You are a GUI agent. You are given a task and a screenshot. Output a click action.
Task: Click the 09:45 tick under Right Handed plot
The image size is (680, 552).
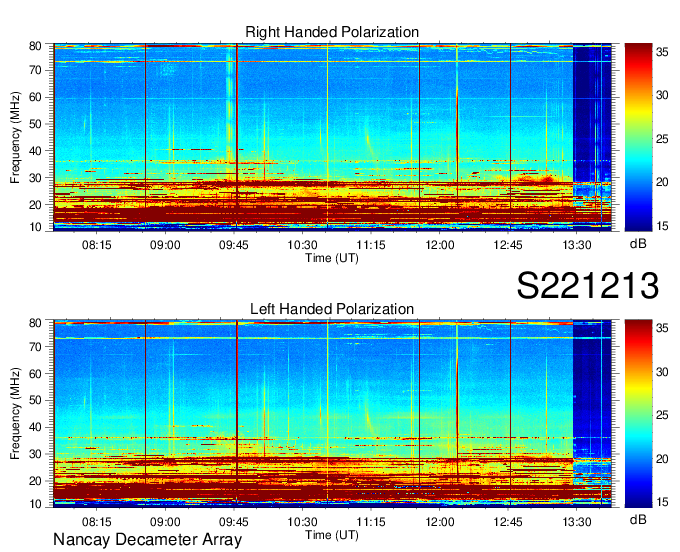(x=234, y=245)
